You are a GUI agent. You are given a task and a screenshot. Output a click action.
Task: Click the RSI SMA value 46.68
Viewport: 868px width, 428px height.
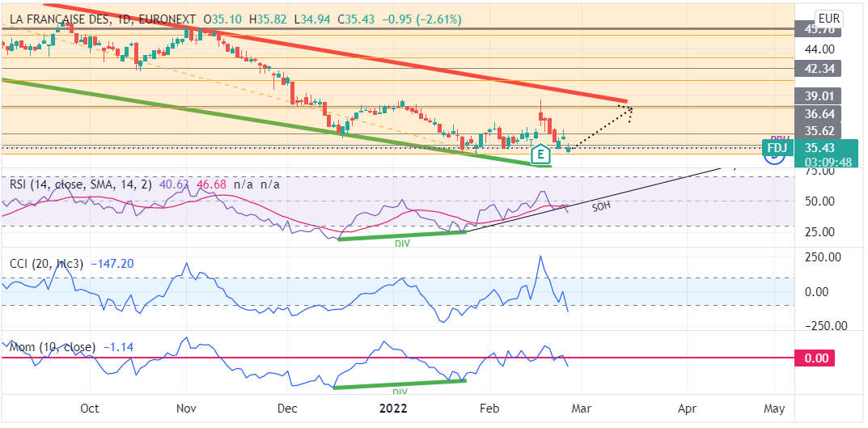(212, 185)
